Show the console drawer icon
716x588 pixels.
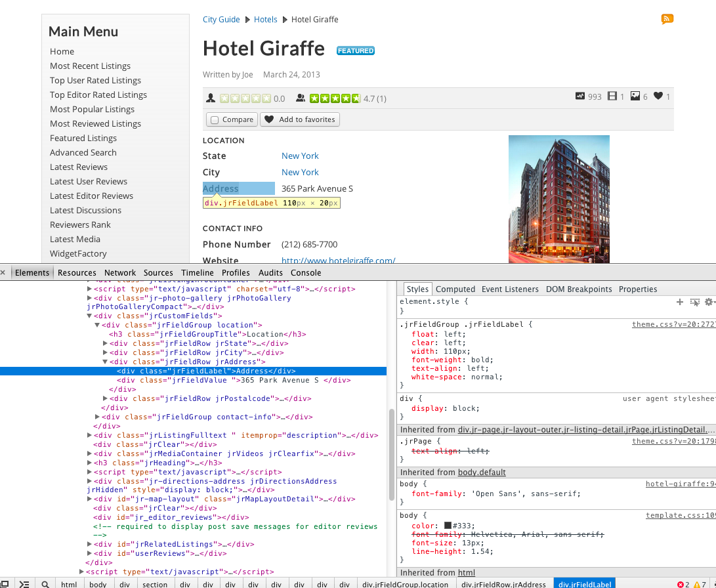click(x=24, y=584)
